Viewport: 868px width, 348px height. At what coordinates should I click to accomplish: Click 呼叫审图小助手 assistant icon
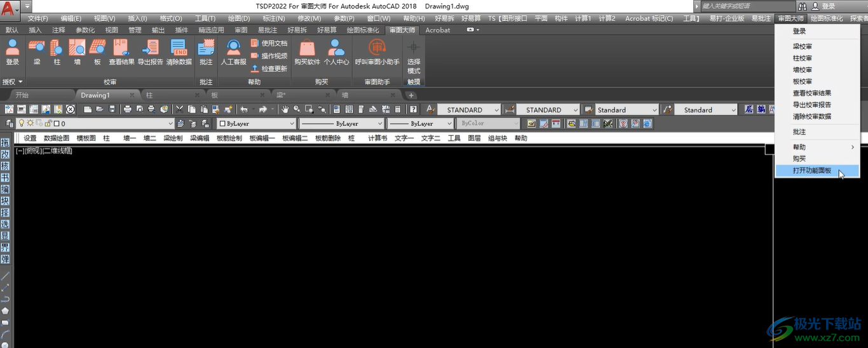377,52
